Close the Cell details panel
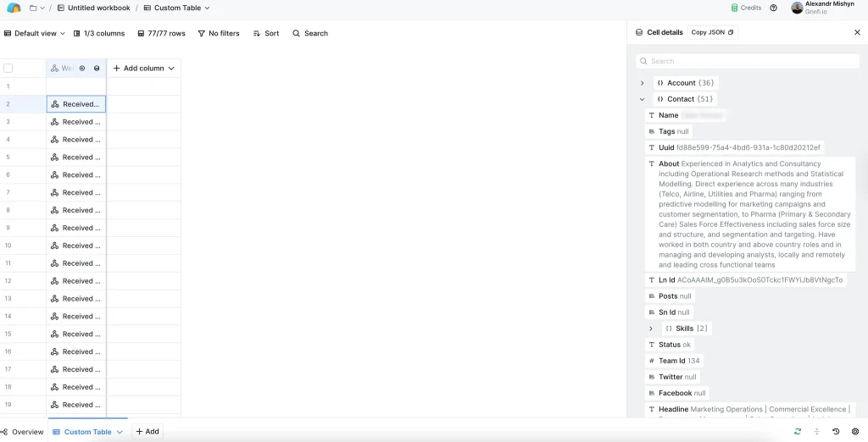The image size is (868, 442). coord(857,32)
